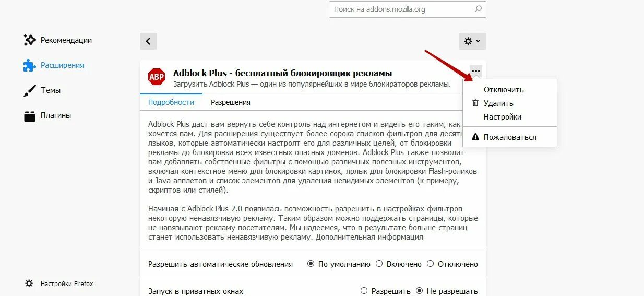
Task: Click the search magnifier icon
Action: pyautogui.click(x=478, y=9)
